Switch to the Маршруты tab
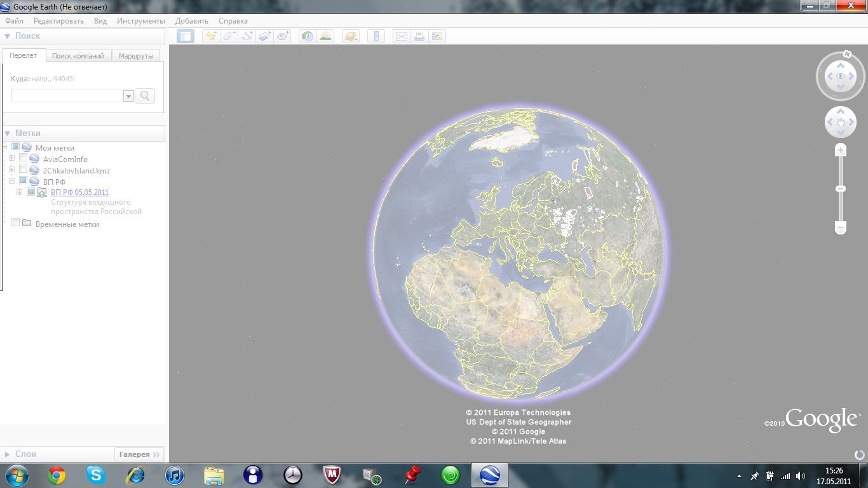The width and height of the screenshot is (868, 488). pos(136,56)
